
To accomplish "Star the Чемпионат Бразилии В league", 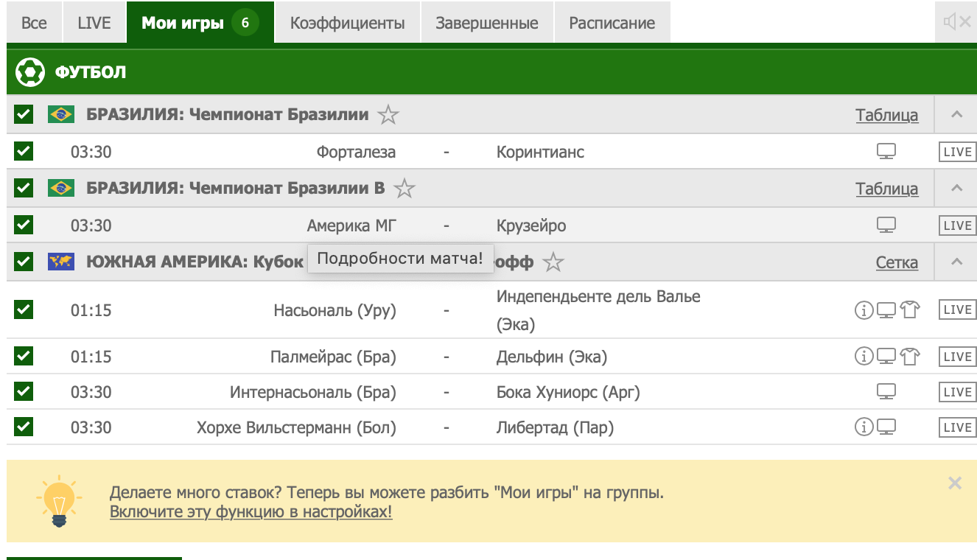I will (x=404, y=189).
